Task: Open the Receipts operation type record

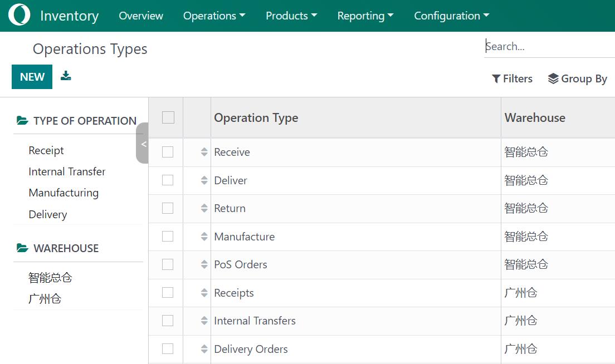Action: 234,293
